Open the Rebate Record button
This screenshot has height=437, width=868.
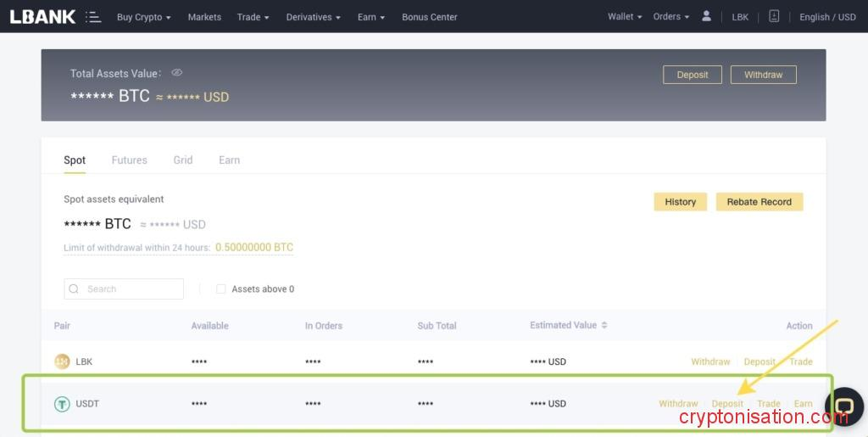pyautogui.click(x=759, y=202)
